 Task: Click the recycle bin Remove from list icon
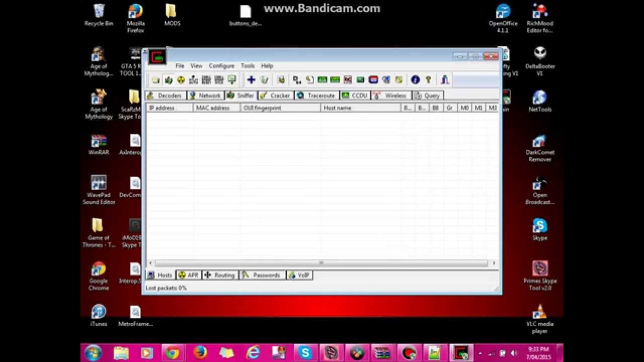tap(264, 80)
